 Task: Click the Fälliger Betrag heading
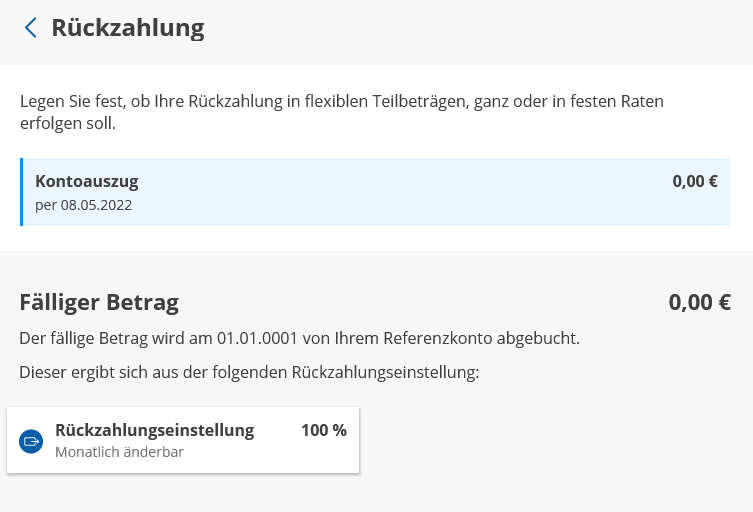[x=99, y=302]
